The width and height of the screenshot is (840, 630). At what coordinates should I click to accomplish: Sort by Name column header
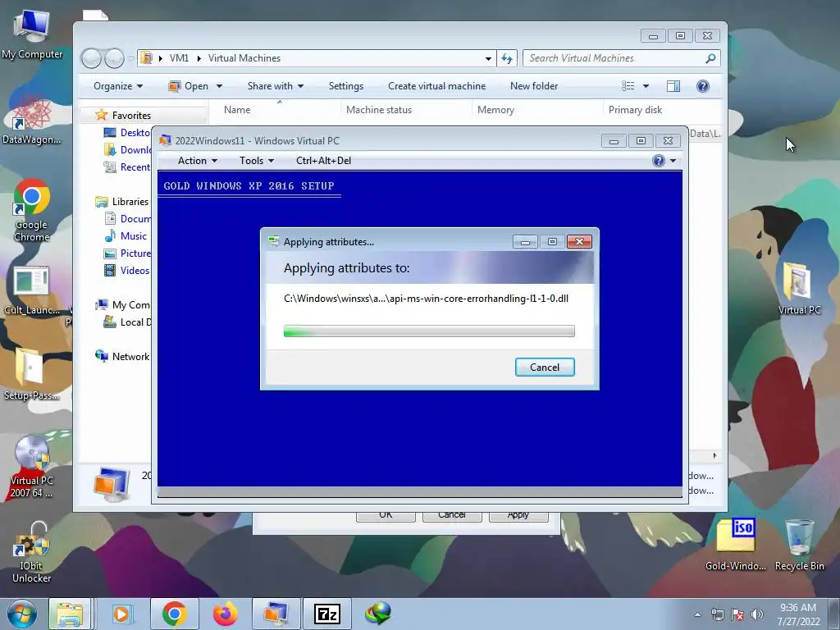click(x=237, y=110)
